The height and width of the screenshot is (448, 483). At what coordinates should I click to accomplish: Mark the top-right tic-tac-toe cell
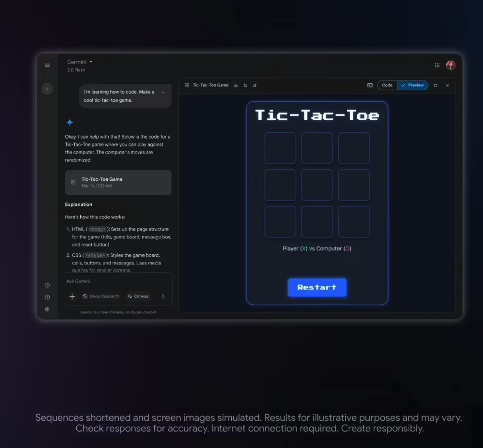coord(354,148)
